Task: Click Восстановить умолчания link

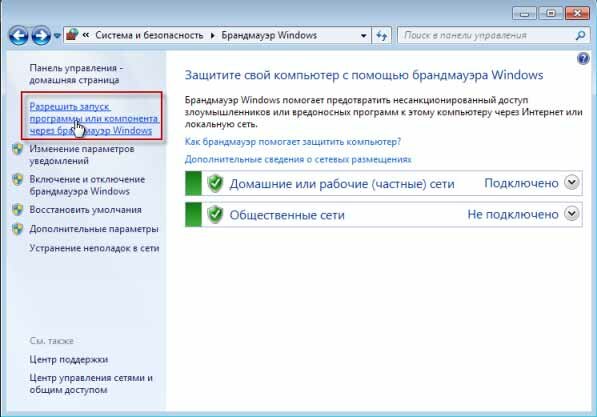Action: pyautogui.click(x=85, y=210)
